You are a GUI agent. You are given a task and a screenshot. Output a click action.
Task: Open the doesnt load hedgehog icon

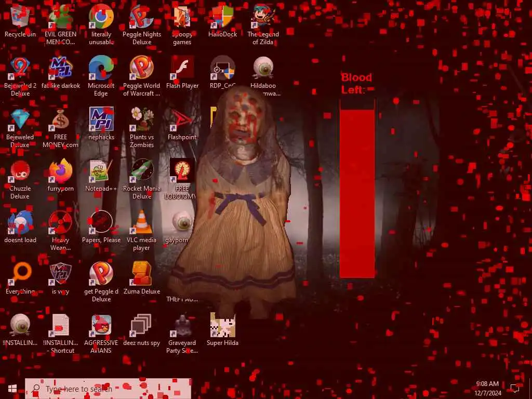point(20,222)
